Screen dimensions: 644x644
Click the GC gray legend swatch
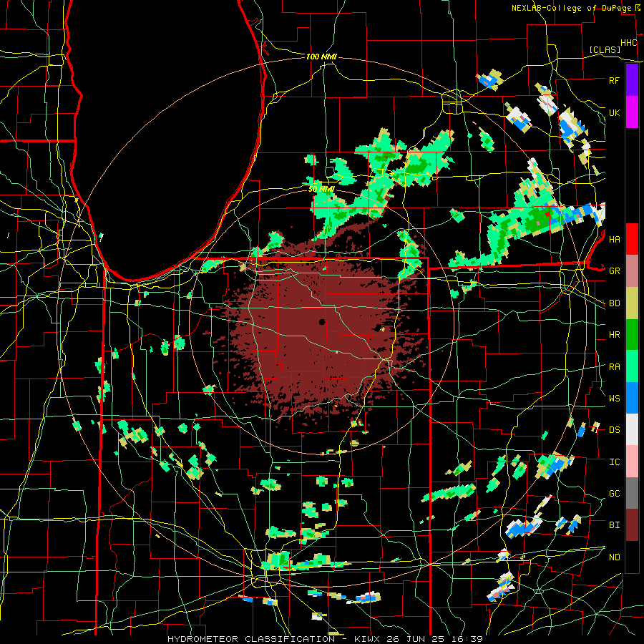[632, 493]
